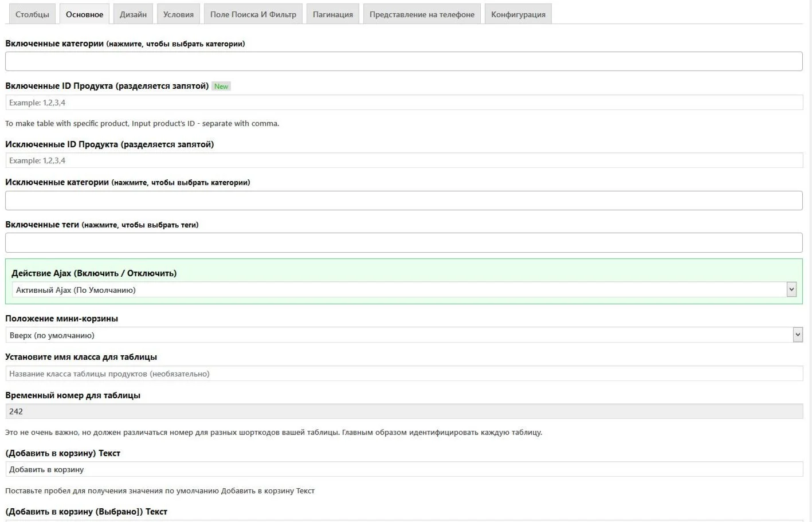Click the Включенные категории selection box

(403, 61)
